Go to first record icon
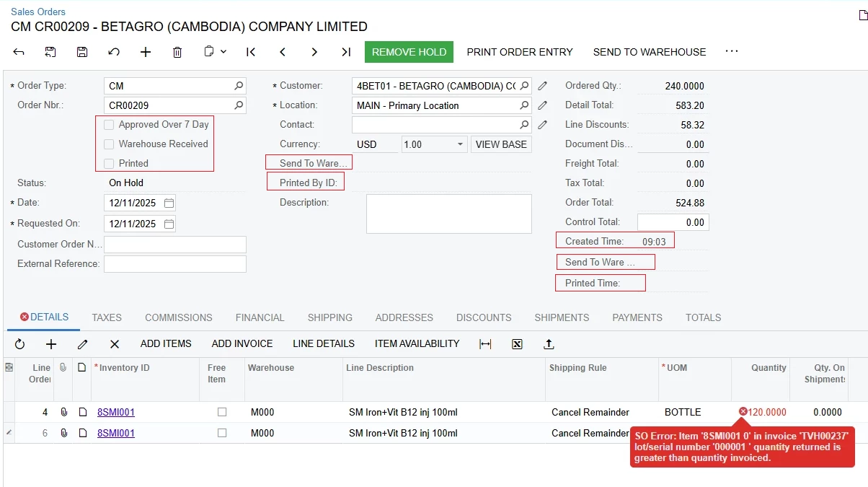Viewport: 868px width, 487px height. pos(251,52)
